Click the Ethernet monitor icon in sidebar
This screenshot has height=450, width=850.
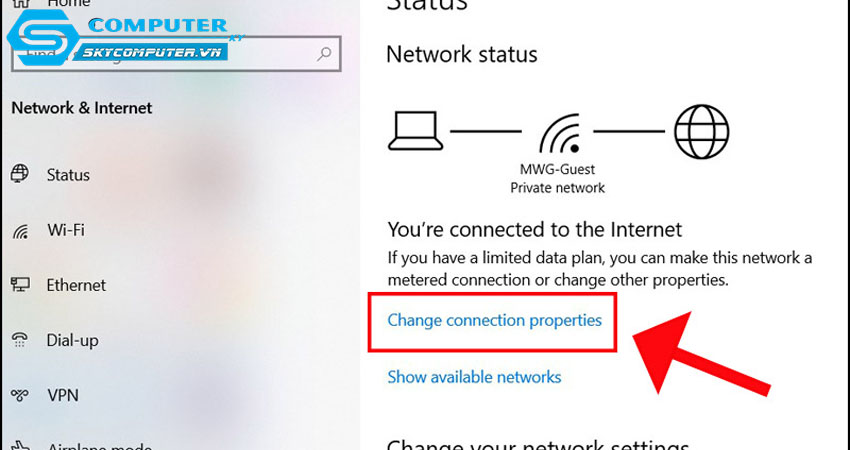[x=21, y=285]
